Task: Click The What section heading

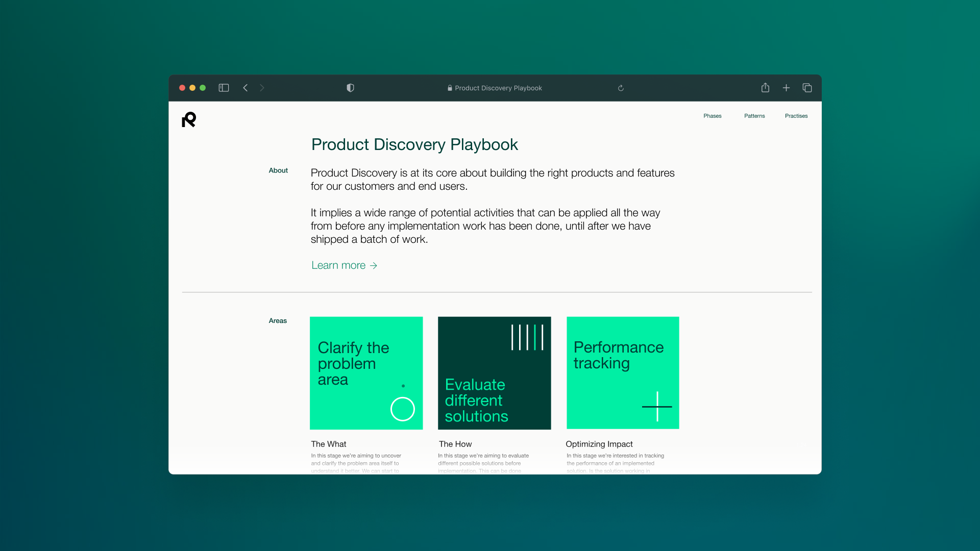Action: click(x=328, y=444)
